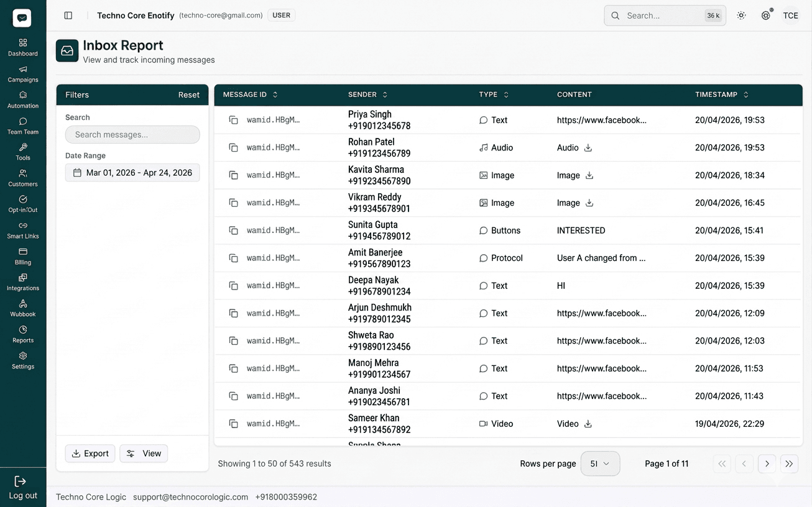Open the Rows per page dropdown
The height and width of the screenshot is (507, 812).
[x=600, y=464]
